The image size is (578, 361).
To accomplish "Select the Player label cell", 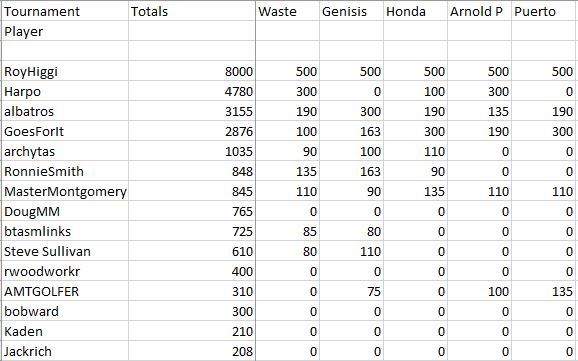I will [65, 31].
